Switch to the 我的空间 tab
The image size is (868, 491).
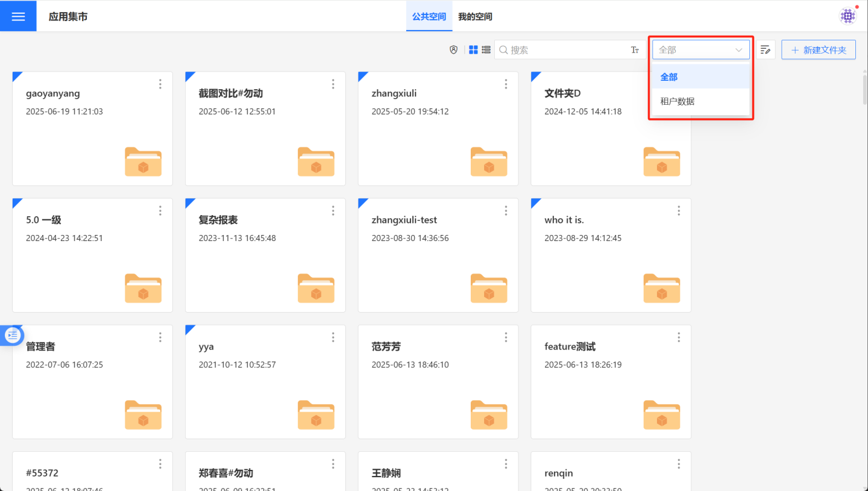[x=475, y=17]
